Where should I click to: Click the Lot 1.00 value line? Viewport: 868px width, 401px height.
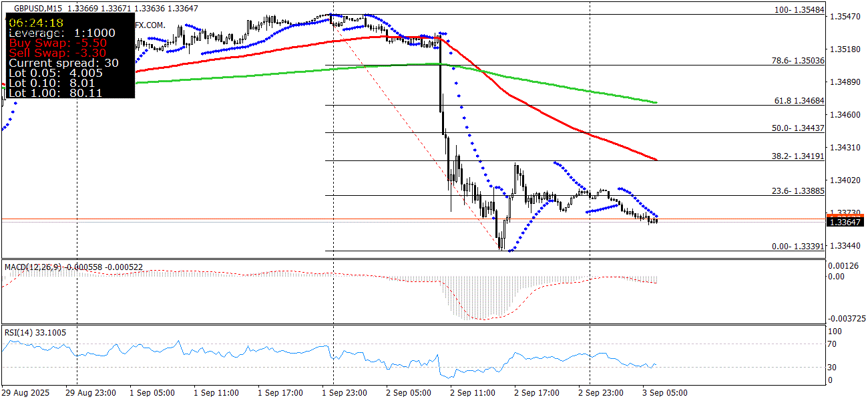click(55, 93)
